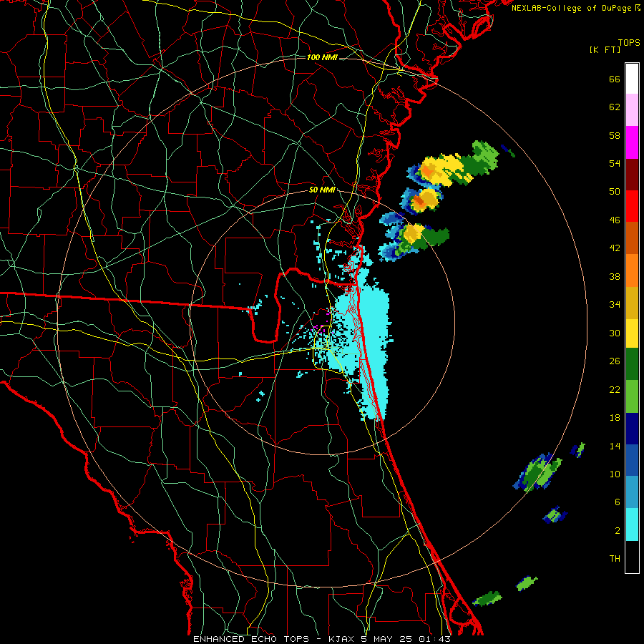
Task: Select the gold 38 kft legend swatch
Action: tap(632, 303)
